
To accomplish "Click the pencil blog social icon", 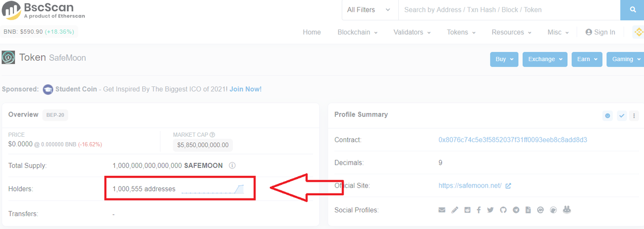I will point(454,210).
